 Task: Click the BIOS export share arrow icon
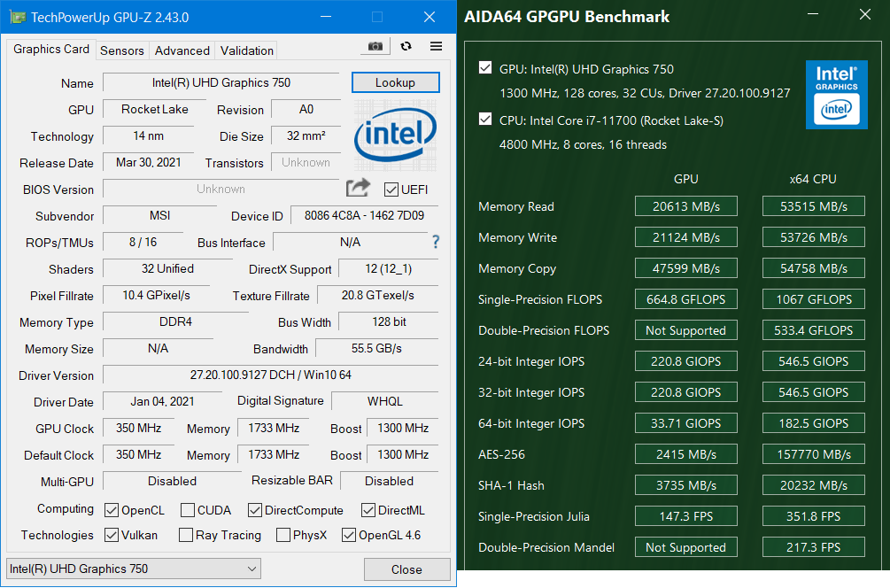pyautogui.click(x=358, y=188)
